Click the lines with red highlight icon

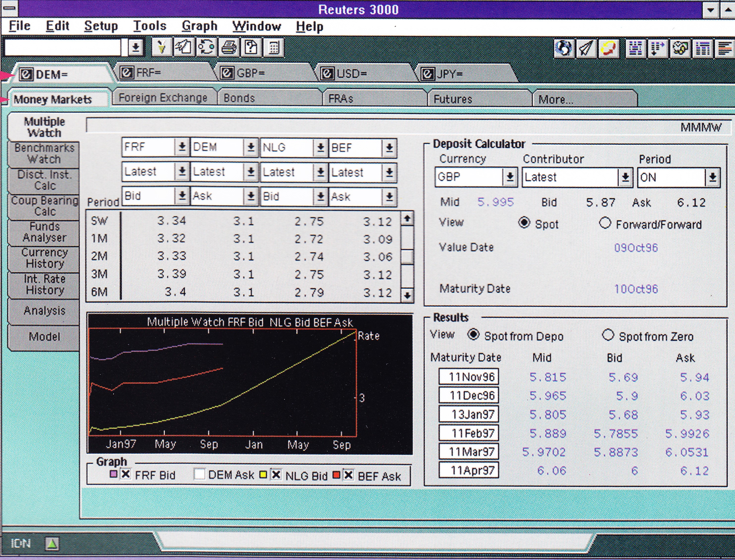coord(725,49)
